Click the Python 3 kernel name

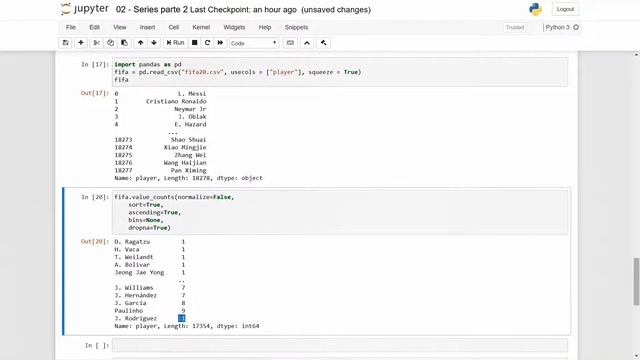click(558, 27)
